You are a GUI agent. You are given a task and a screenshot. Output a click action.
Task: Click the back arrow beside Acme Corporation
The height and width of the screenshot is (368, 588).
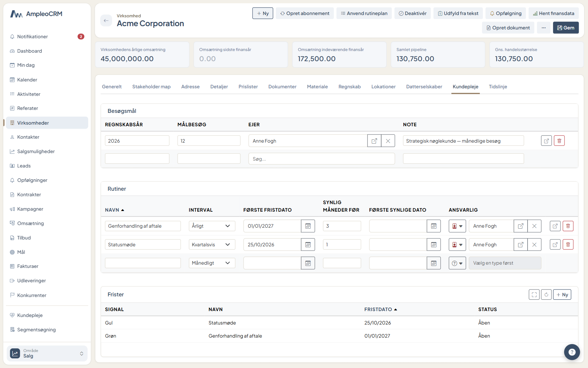[x=106, y=21]
